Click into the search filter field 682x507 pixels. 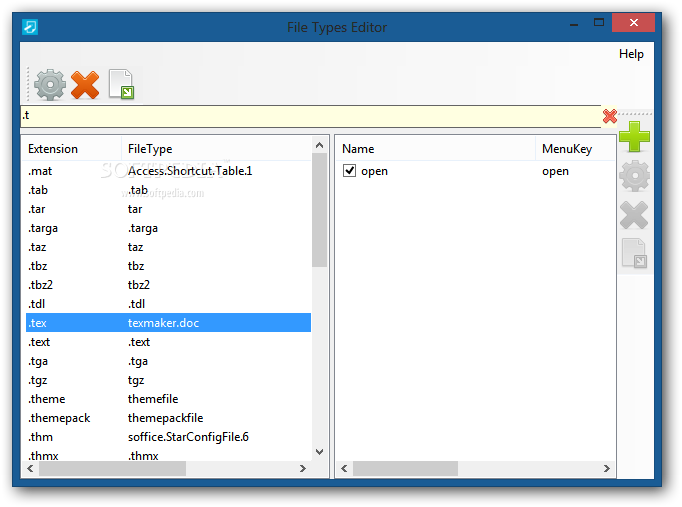point(311,116)
